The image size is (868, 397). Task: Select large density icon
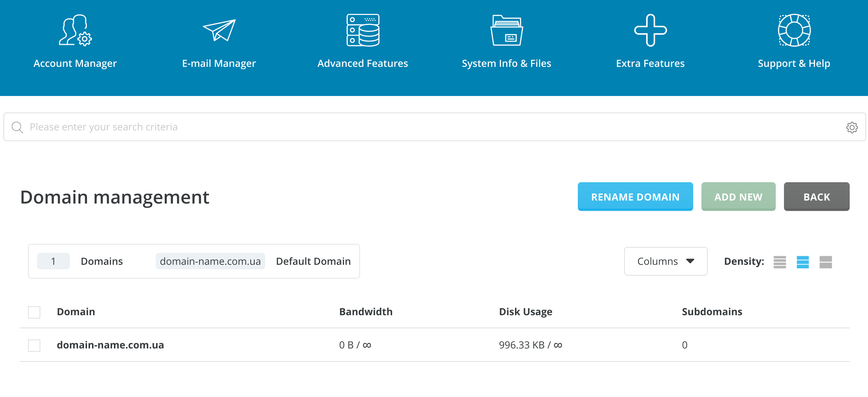coord(826,262)
